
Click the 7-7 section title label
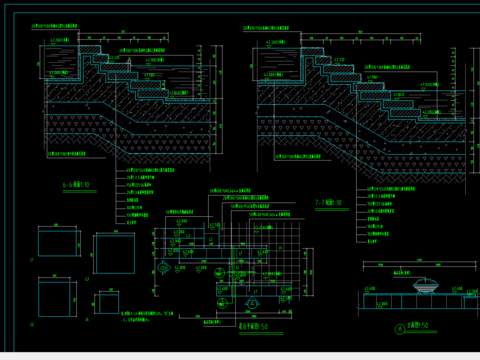coord(328,203)
